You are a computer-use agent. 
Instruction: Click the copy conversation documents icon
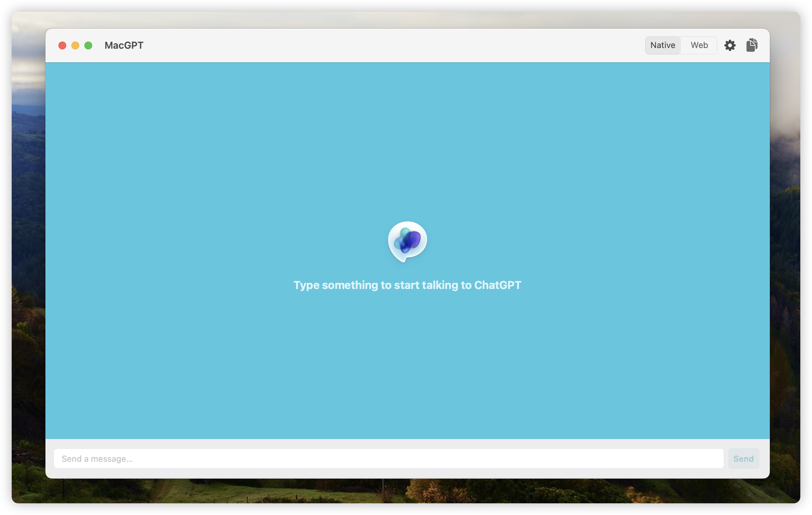coord(752,45)
